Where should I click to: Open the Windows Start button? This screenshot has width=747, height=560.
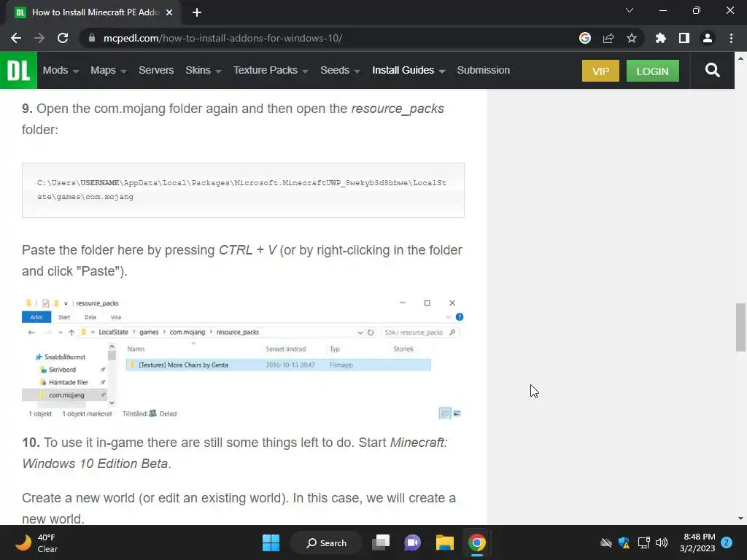271,542
